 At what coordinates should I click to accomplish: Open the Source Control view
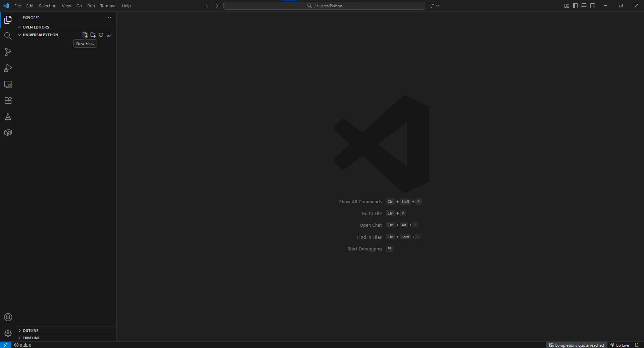[8, 52]
